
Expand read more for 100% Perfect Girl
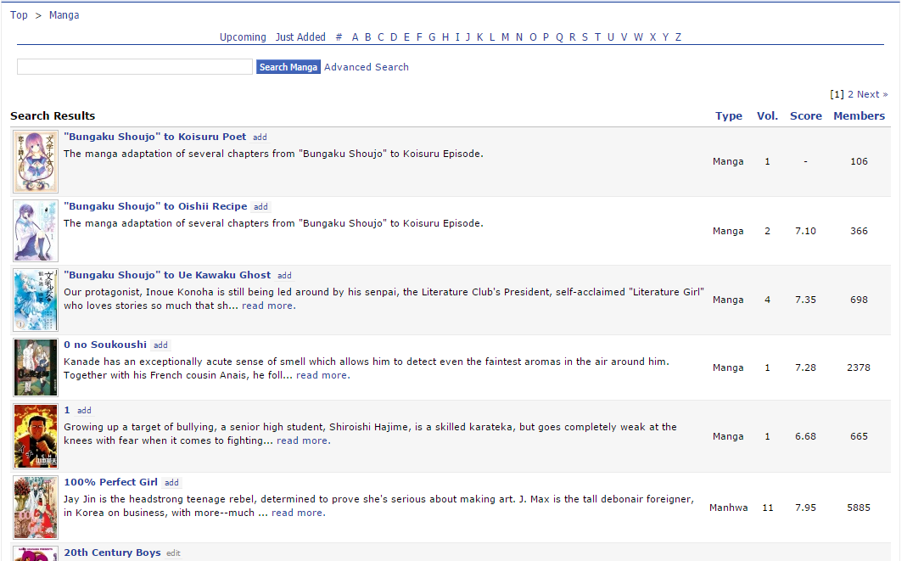coord(298,513)
